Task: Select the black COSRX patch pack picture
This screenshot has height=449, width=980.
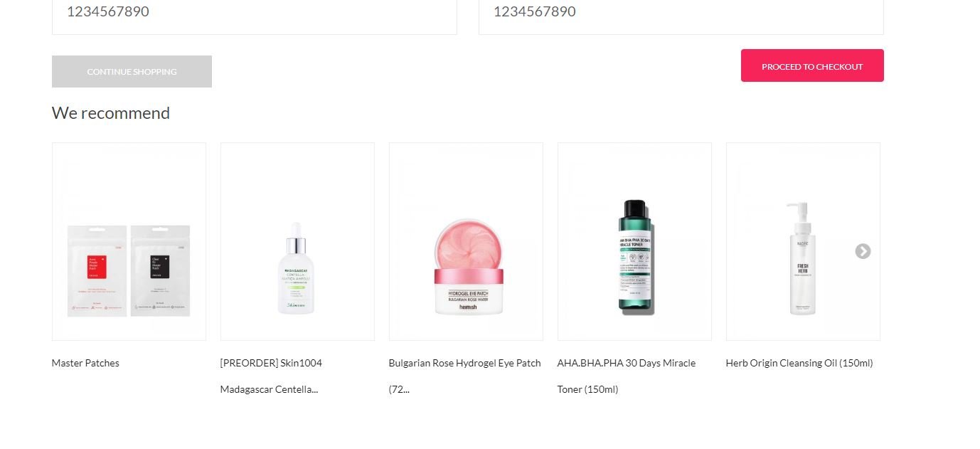Action: click(x=161, y=271)
